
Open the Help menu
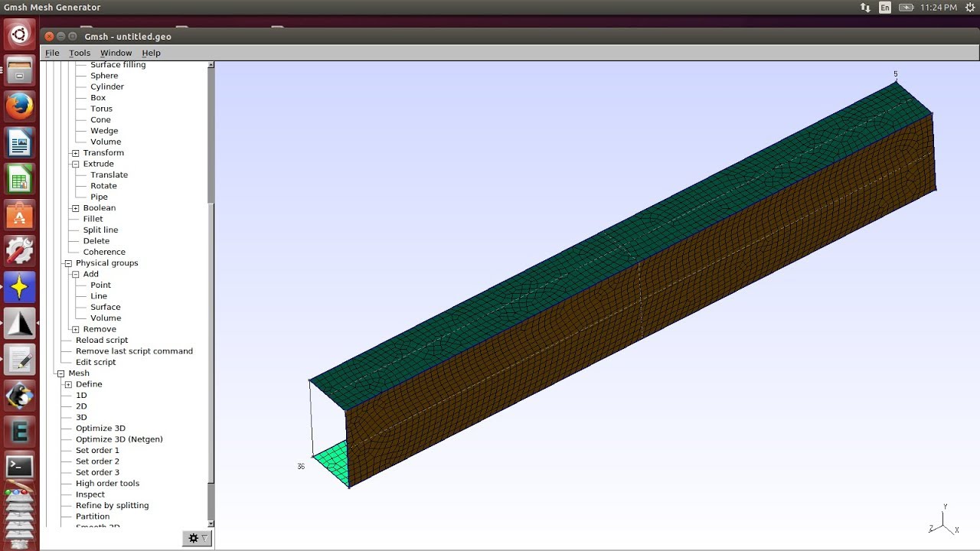(x=152, y=53)
